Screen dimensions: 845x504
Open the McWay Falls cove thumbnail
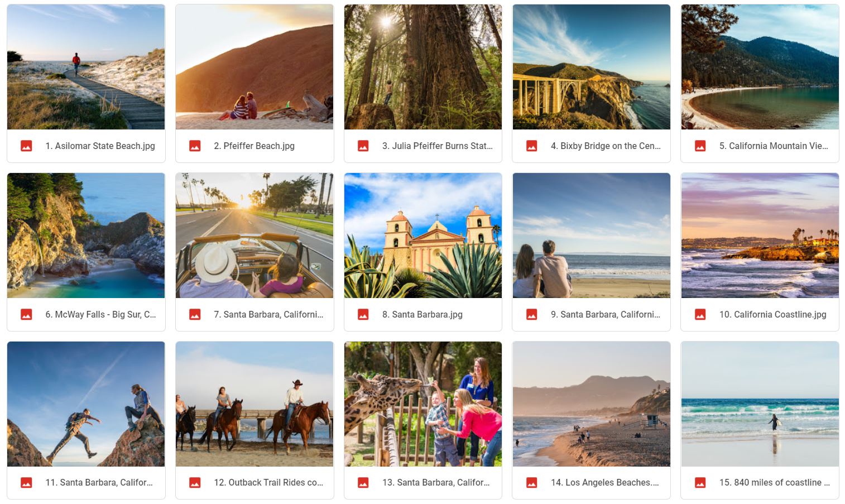[86, 236]
